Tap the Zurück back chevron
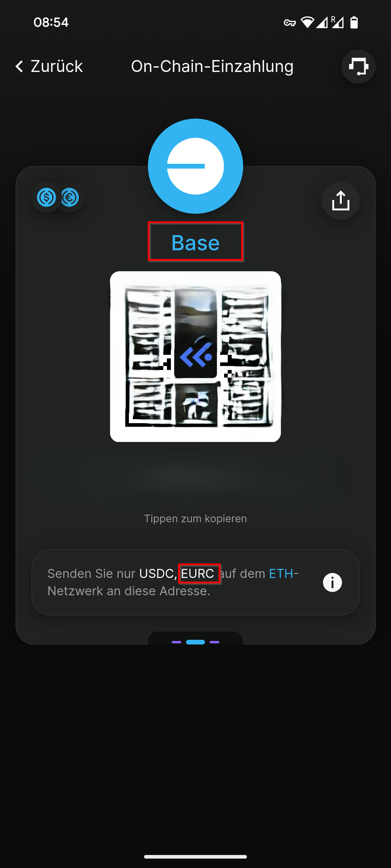Viewport: 391px width, 868px height. coord(20,66)
